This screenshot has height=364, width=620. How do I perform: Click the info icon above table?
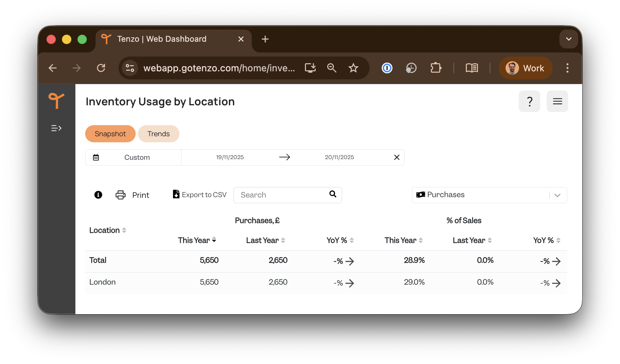(x=98, y=195)
